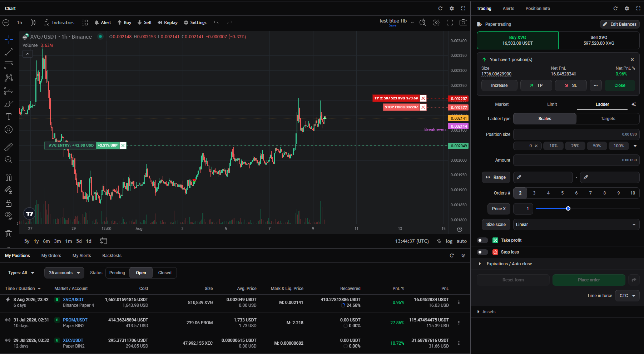Viewport: 644px width, 354px height.
Task: Expand the Assets section
Action: coord(486,312)
